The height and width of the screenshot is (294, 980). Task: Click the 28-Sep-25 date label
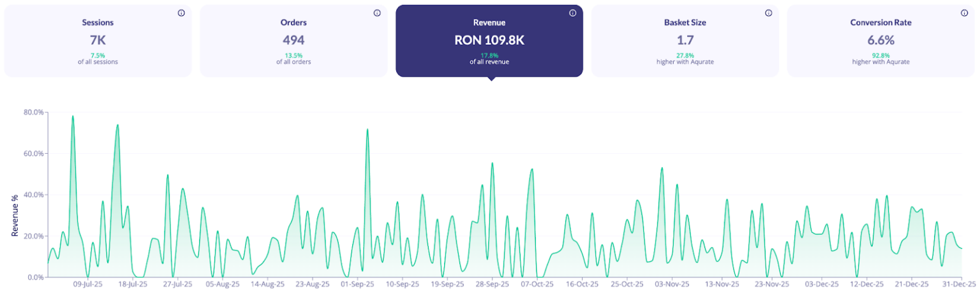(x=492, y=284)
